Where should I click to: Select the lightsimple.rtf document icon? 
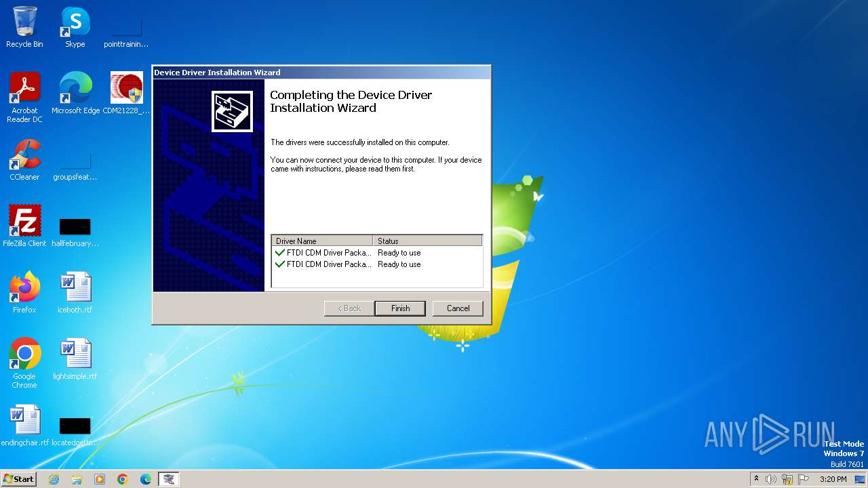pyautogui.click(x=75, y=359)
